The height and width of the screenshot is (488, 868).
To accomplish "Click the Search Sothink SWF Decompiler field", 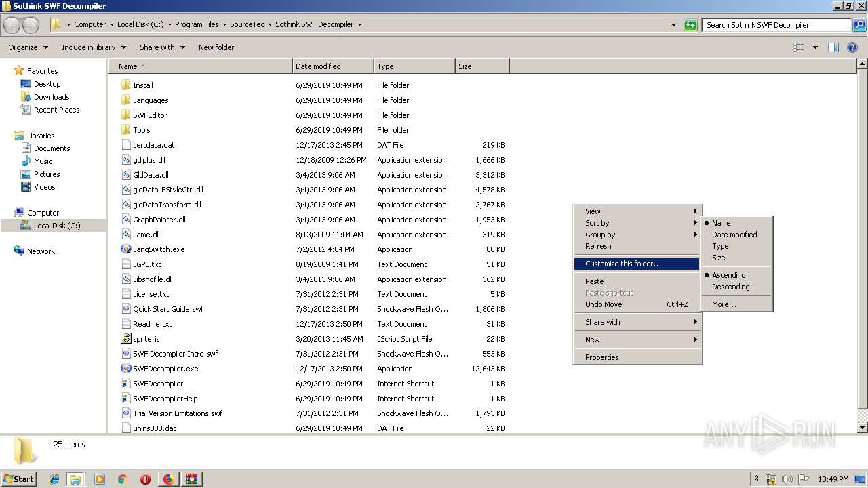I will point(776,25).
